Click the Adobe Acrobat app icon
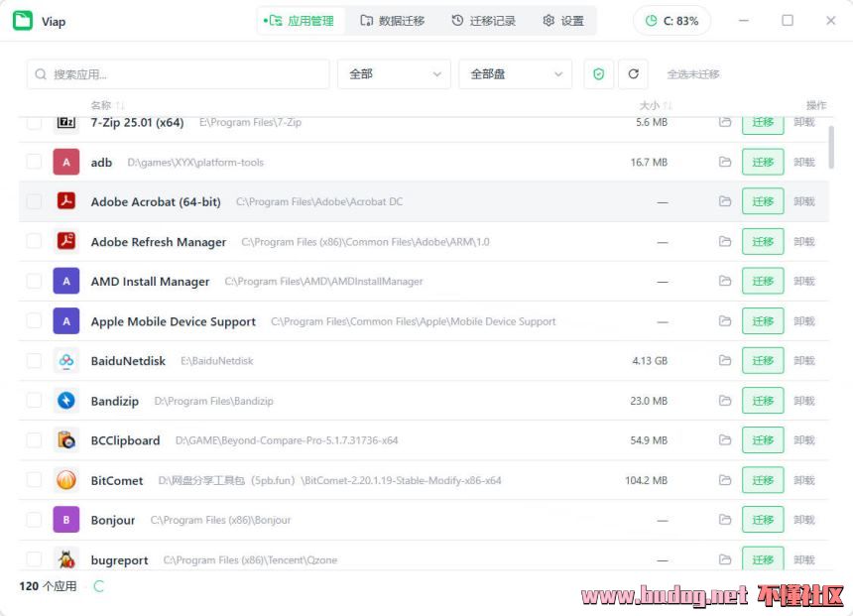 click(66, 201)
